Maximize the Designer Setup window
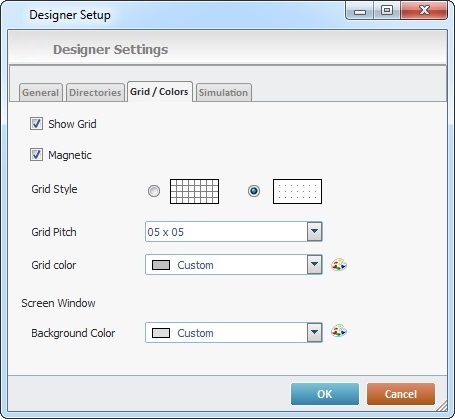The image size is (455, 419). (x=387, y=10)
